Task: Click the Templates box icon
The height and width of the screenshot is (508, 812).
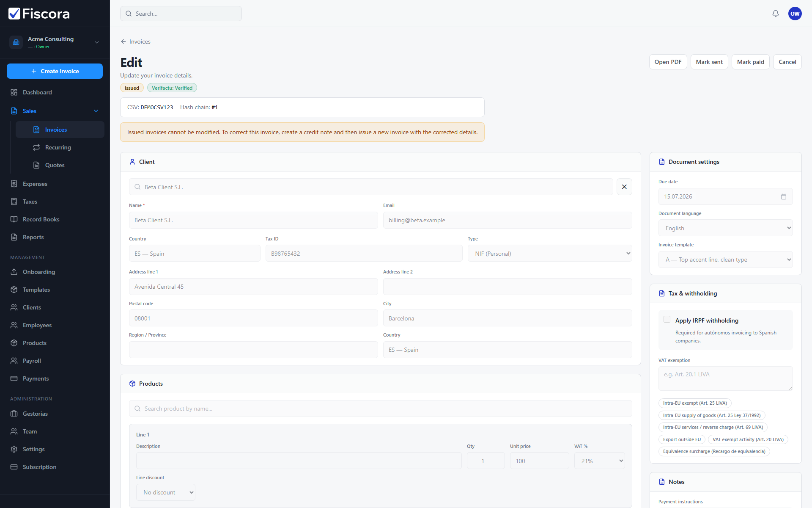Action: (14, 290)
